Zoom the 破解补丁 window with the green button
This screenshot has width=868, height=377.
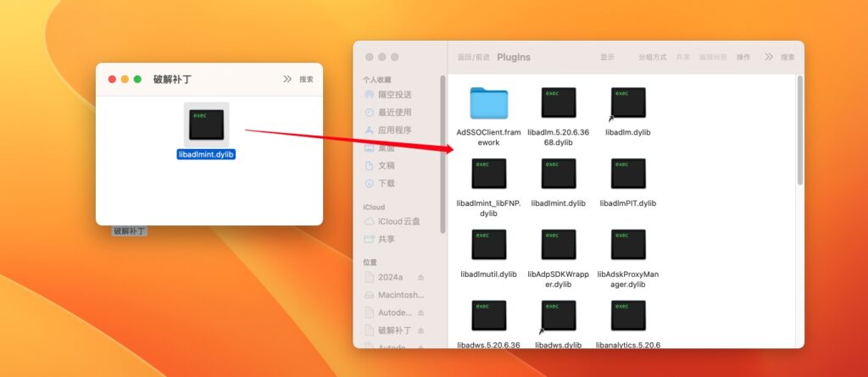(138, 79)
